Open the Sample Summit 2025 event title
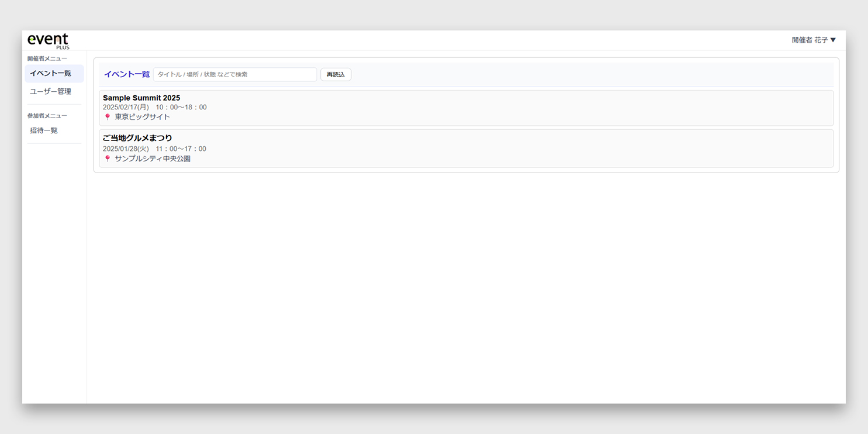The image size is (868, 434). tap(141, 98)
